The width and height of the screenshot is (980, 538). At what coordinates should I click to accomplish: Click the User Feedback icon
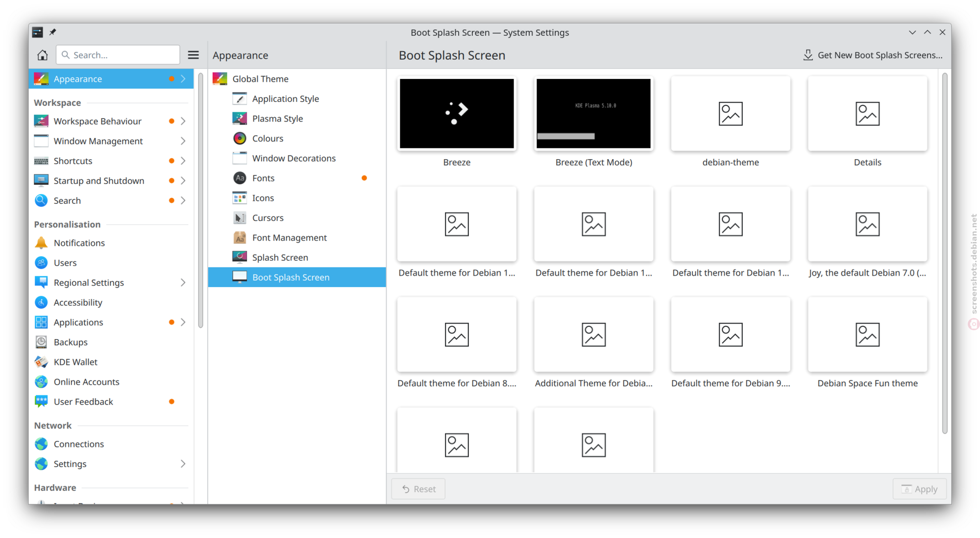point(41,401)
